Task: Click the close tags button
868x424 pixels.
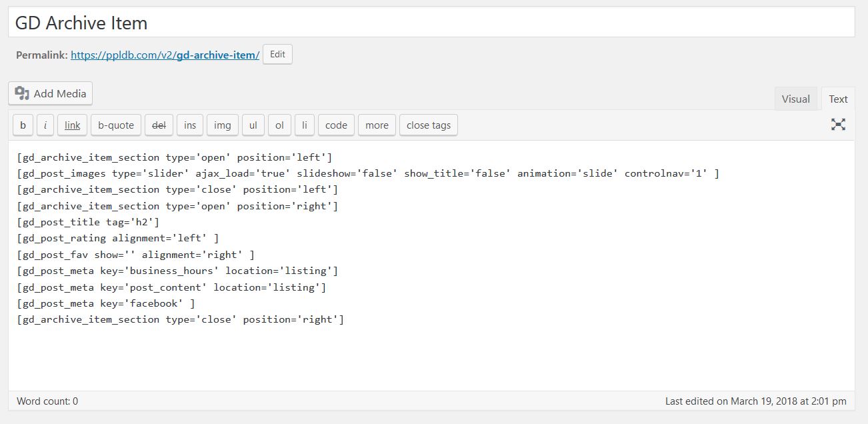Action: pos(429,125)
